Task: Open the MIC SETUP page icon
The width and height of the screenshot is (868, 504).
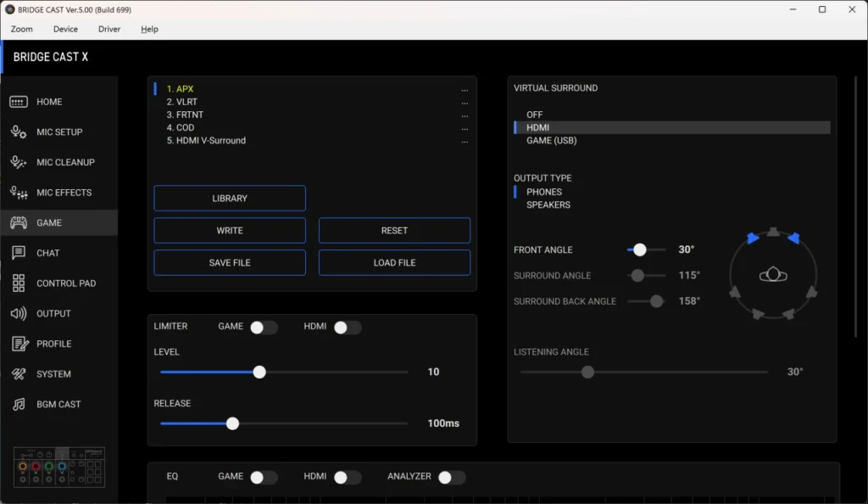Action: [x=19, y=132]
